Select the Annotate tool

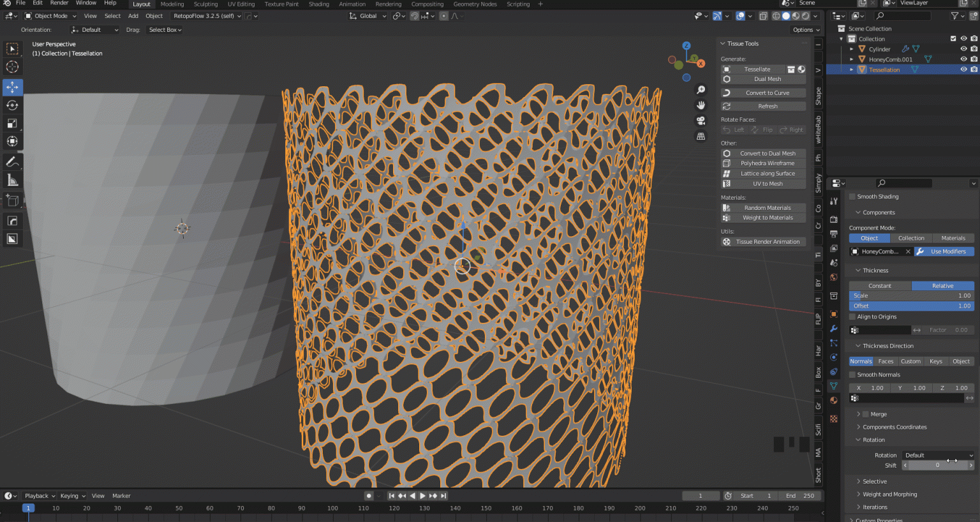click(12, 160)
